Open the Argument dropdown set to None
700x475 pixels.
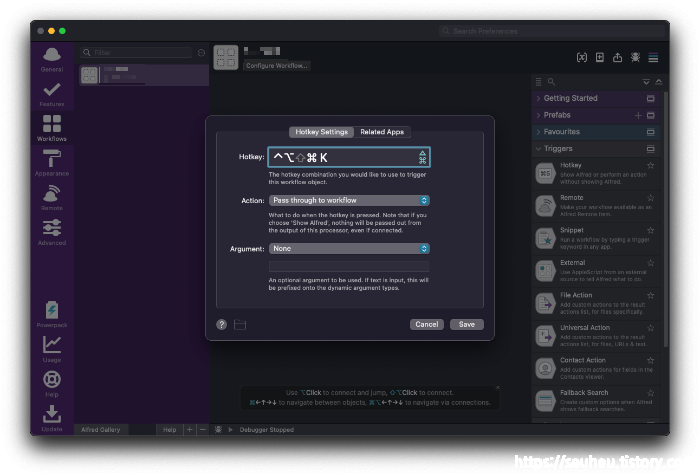click(349, 249)
